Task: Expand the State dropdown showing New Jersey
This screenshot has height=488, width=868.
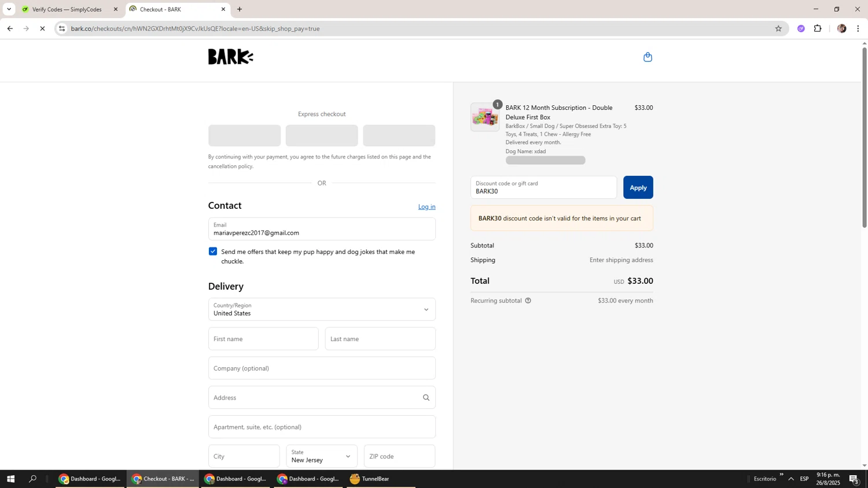Action: (x=322, y=456)
